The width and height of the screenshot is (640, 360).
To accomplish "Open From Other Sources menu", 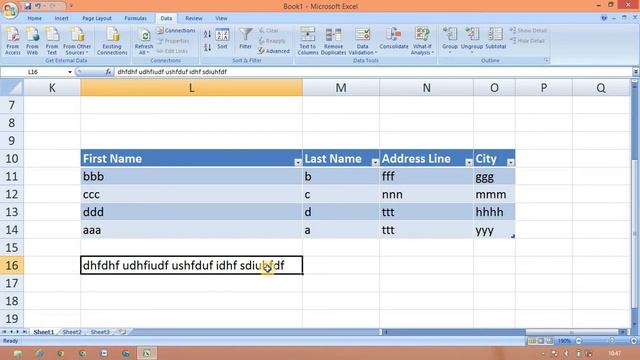I will (77, 41).
